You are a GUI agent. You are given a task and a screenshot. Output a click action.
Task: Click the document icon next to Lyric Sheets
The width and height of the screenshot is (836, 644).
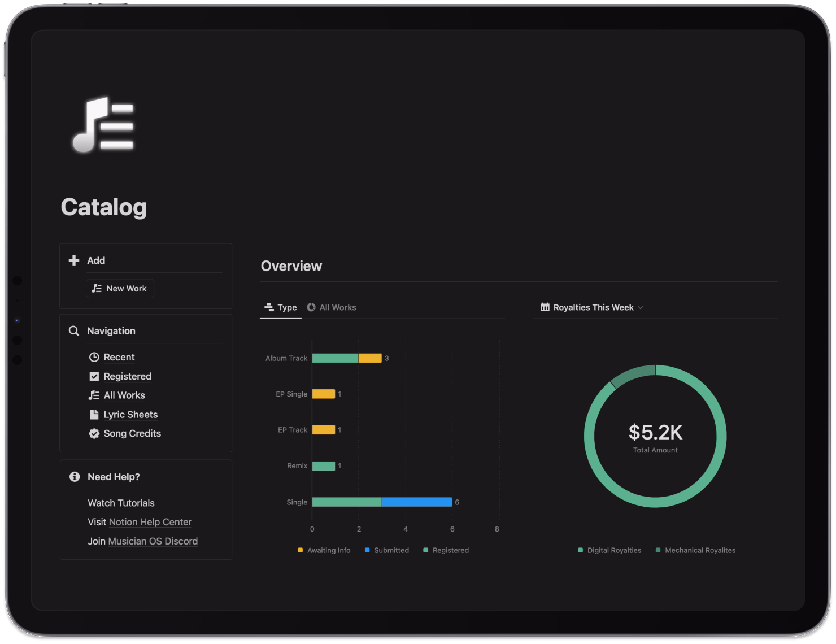(94, 415)
